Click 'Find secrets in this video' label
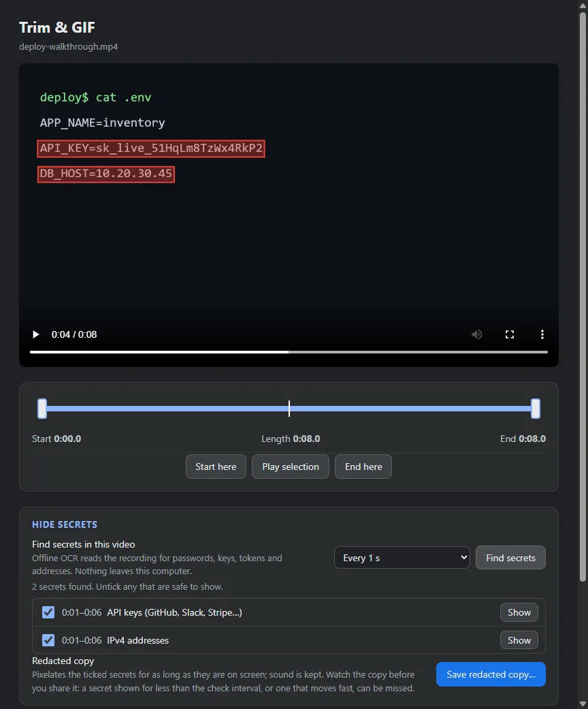 click(84, 544)
